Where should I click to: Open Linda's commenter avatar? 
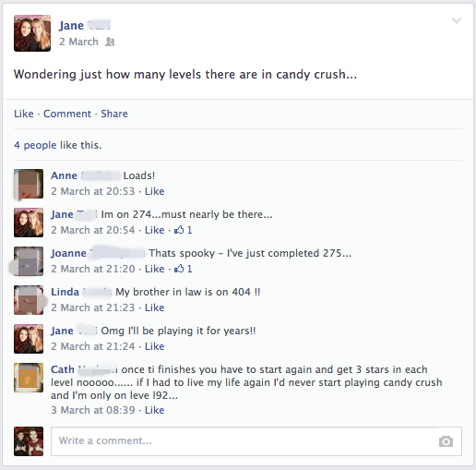point(29,300)
